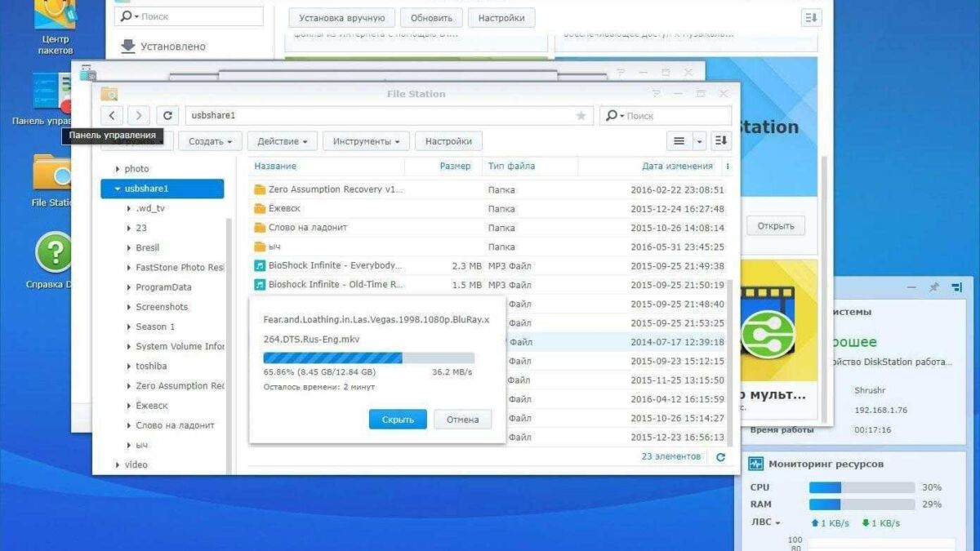Pin the system widget panel with pushpin icon
The width and height of the screenshot is (980, 551).
pos(933,287)
